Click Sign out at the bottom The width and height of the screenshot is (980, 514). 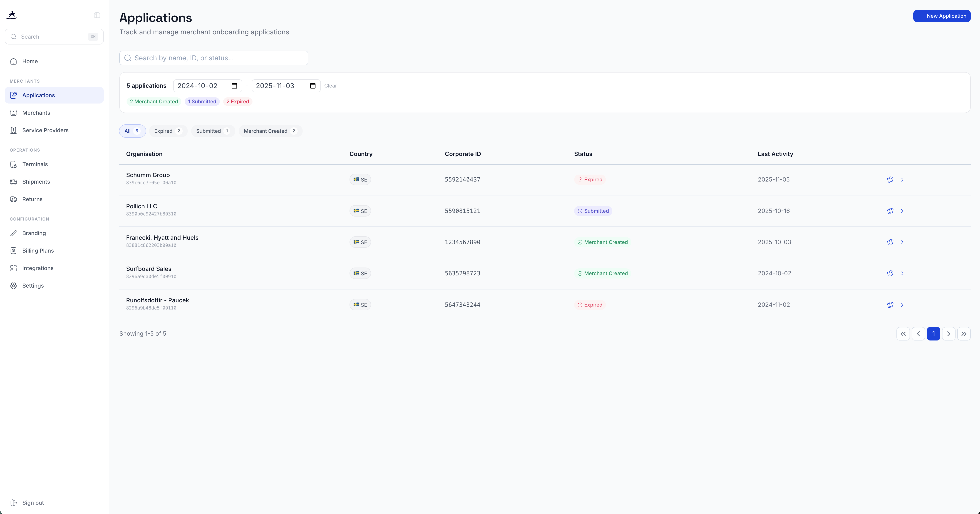(x=33, y=503)
